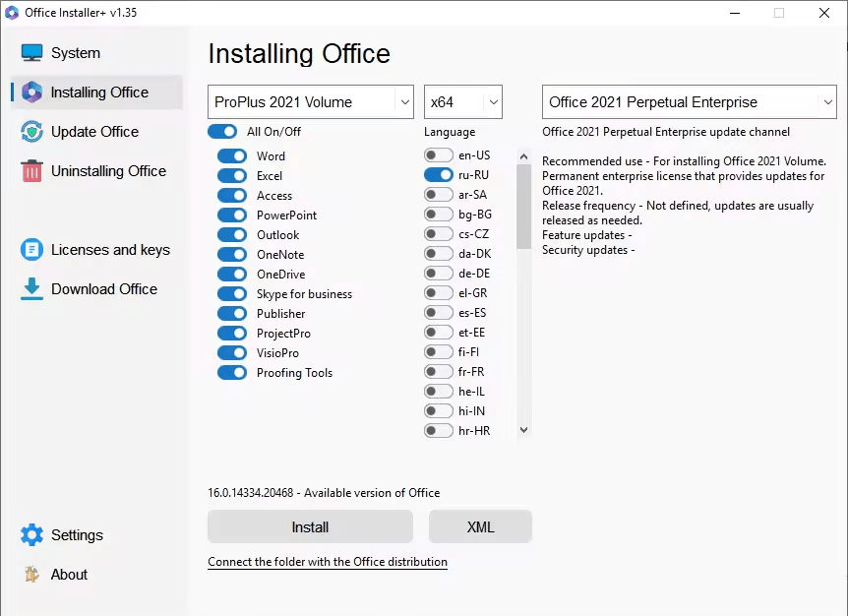
Task: Click the language list scrollbar thumb
Action: [523, 207]
